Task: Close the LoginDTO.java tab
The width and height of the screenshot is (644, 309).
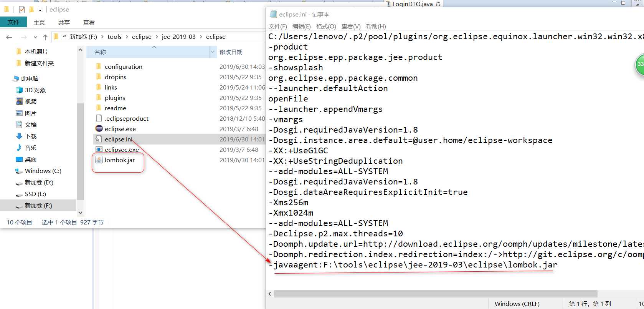Action: pos(438,4)
